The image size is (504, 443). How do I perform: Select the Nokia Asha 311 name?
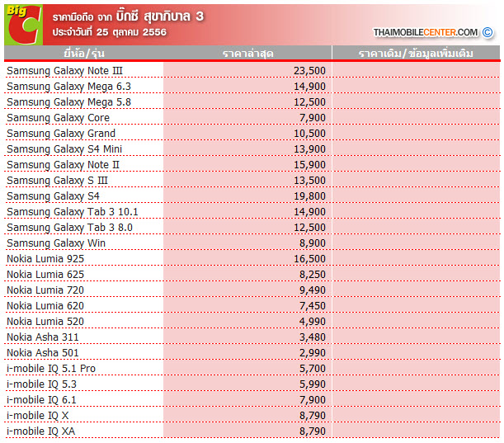[43, 337]
